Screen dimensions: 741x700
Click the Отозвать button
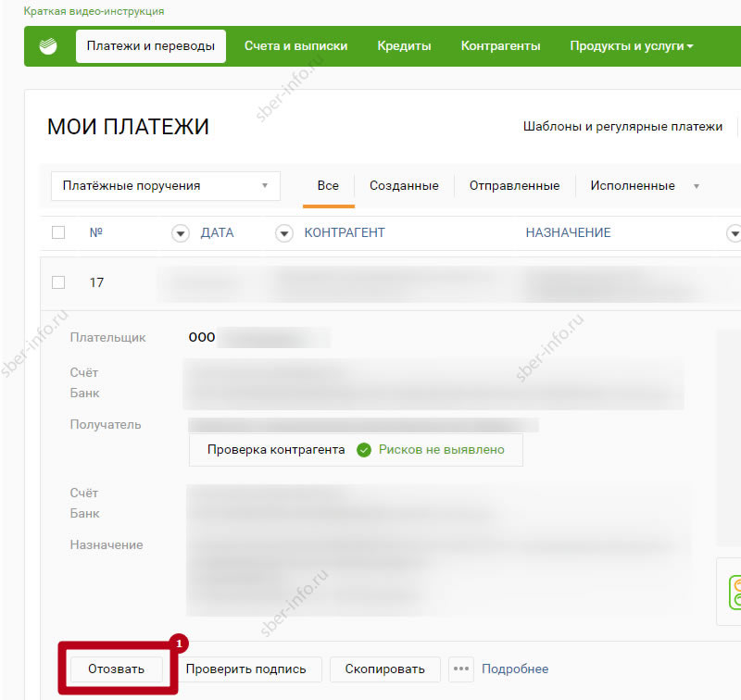[x=117, y=669]
